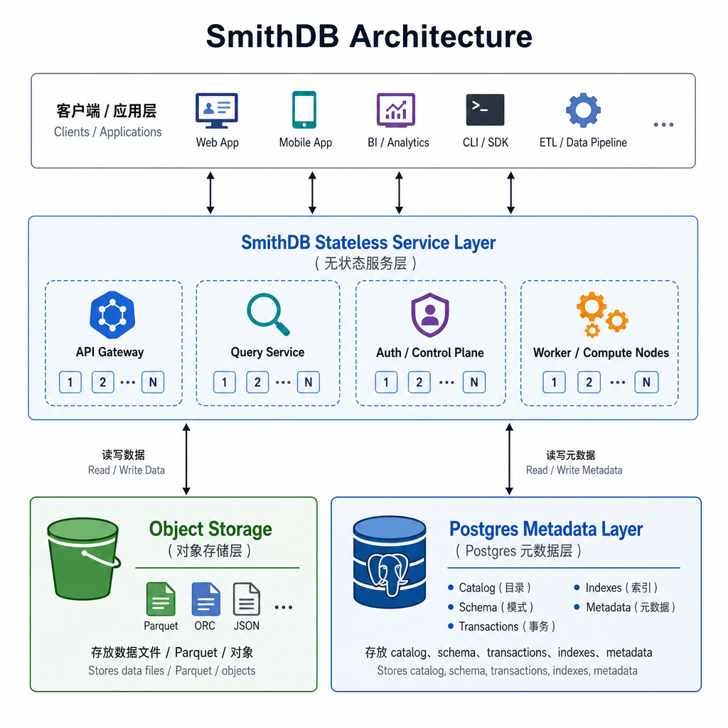Viewport: 728px width, 728px height.
Task: Click the ETL / Data Pipeline gear icon
Action: coord(583,110)
